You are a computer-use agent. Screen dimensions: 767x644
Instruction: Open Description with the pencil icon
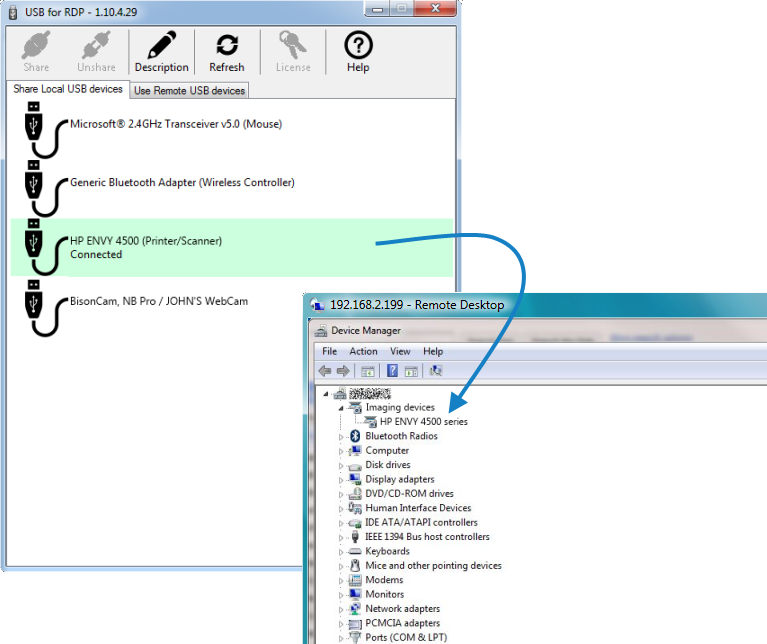click(x=161, y=51)
